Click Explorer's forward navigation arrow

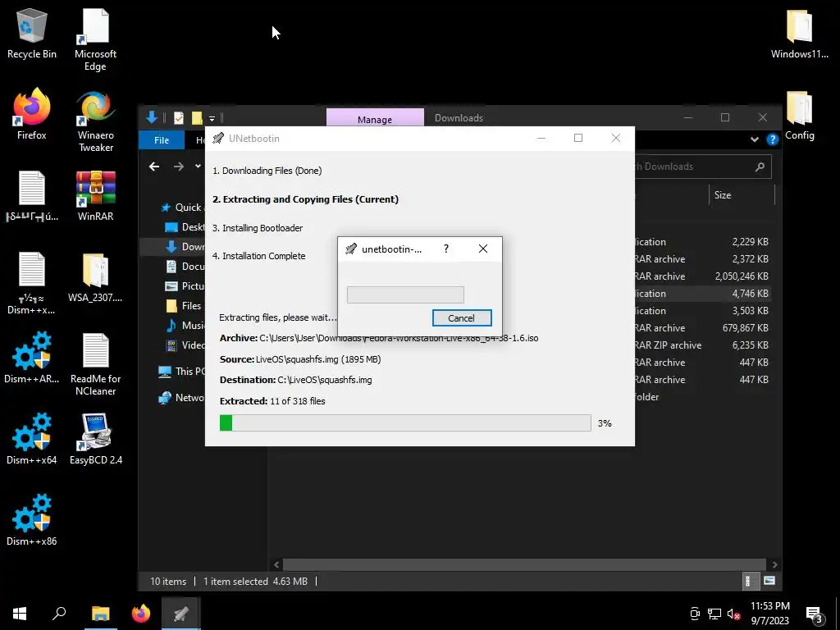(x=179, y=167)
